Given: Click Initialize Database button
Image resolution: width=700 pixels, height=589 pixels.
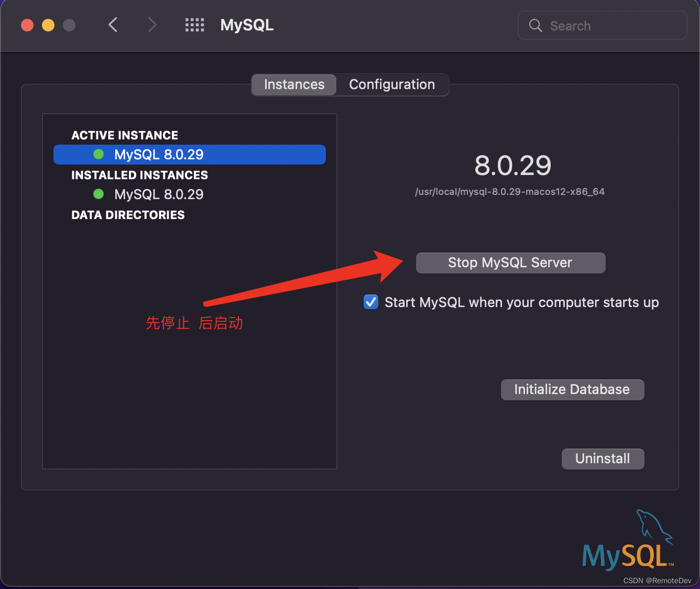Looking at the screenshot, I should [x=572, y=389].
